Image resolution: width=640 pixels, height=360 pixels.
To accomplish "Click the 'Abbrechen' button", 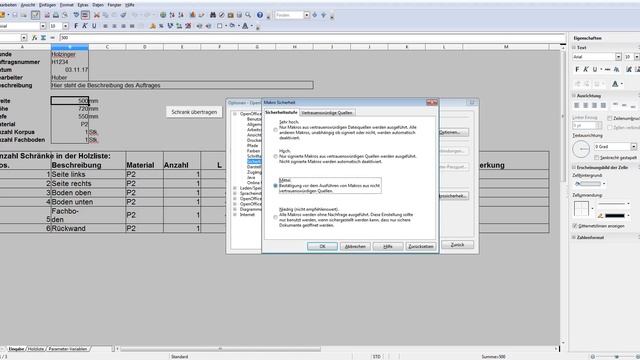I will (355, 246).
